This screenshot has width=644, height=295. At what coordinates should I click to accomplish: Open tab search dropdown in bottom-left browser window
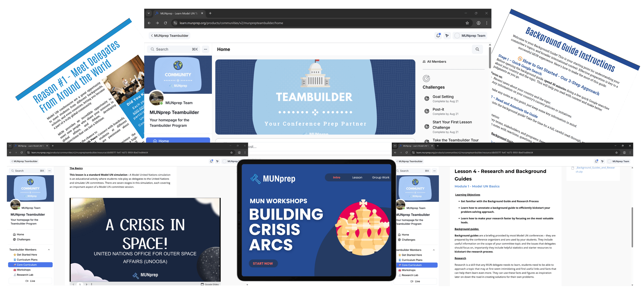click(10, 146)
